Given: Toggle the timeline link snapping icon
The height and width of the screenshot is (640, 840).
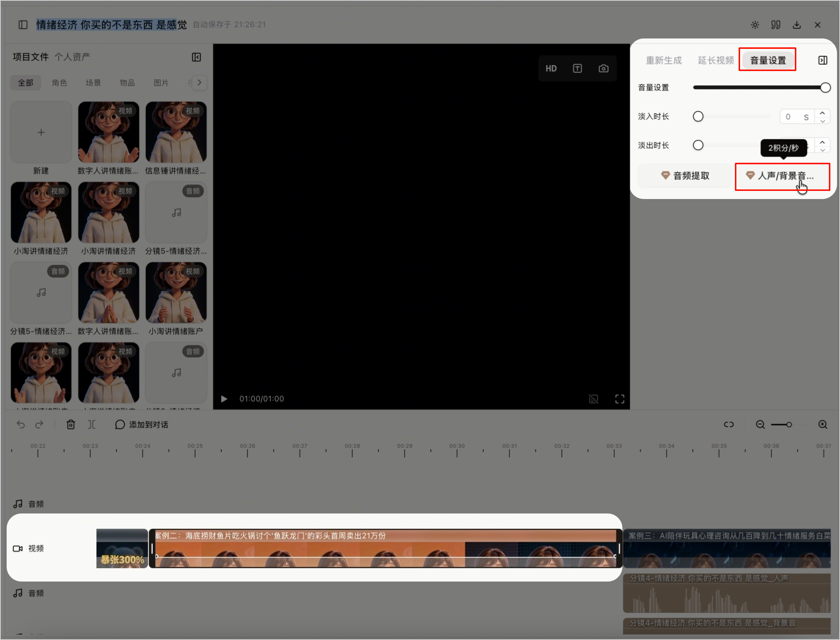Looking at the screenshot, I should (x=728, y=424).
